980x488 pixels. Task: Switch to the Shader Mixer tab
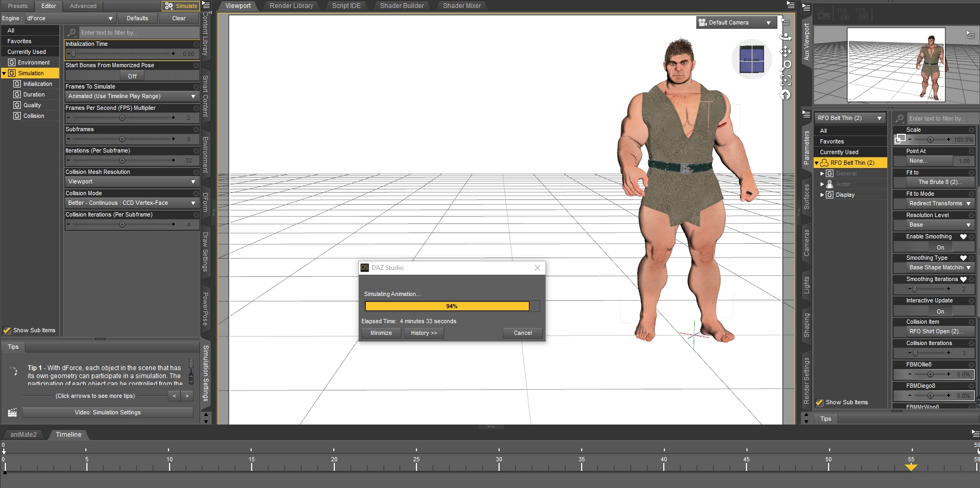point(462,6)
